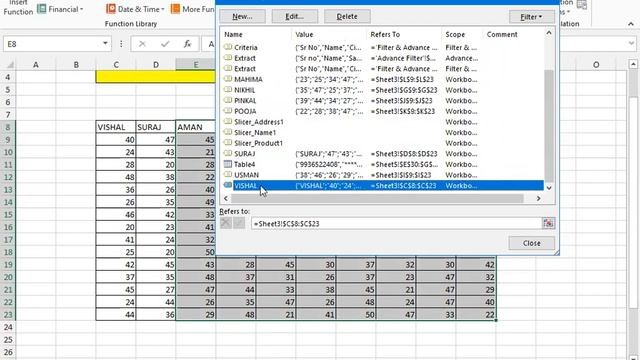
Task: Click the Refers to input field
Action: 396,224
